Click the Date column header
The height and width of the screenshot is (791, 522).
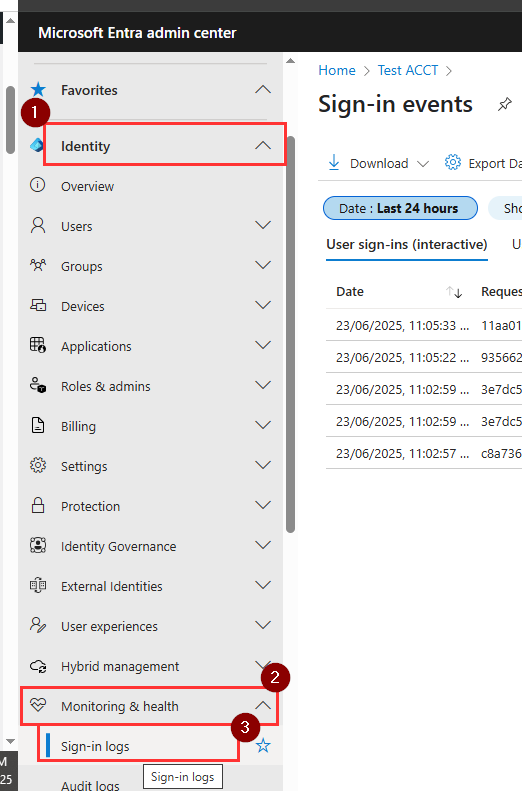pos(350,292)
